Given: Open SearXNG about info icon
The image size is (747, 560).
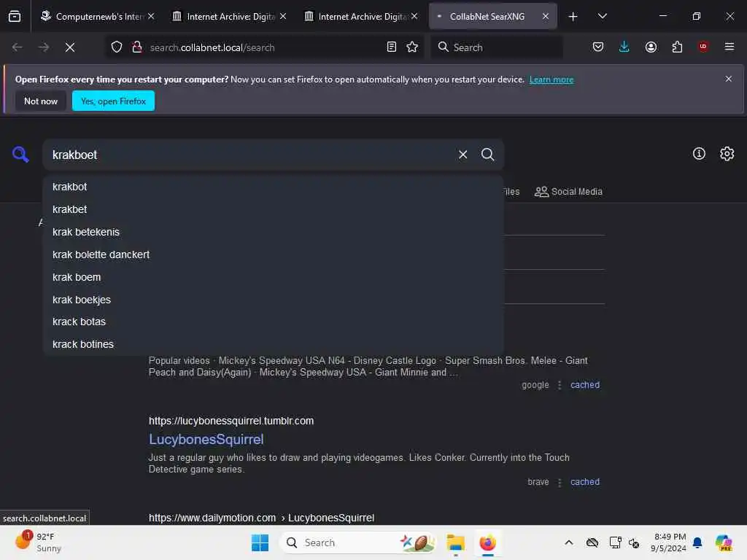Looking at the screenshot, I should (699, 153).
